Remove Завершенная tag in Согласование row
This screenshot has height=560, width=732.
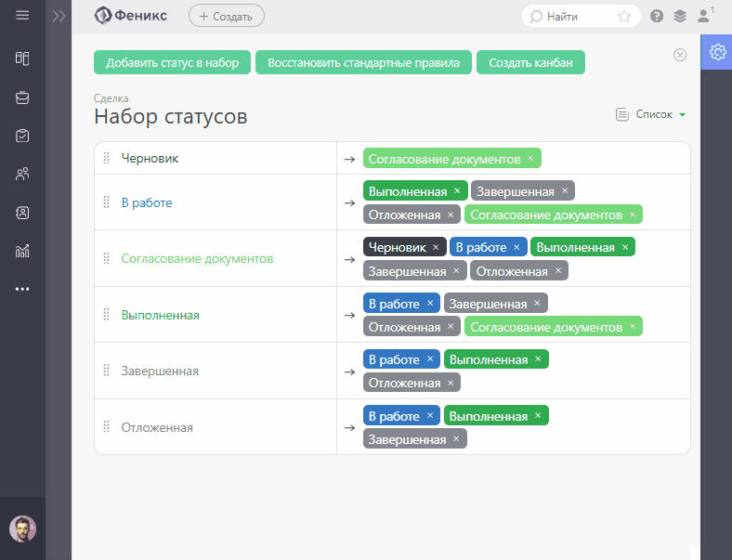pos(456,270)
